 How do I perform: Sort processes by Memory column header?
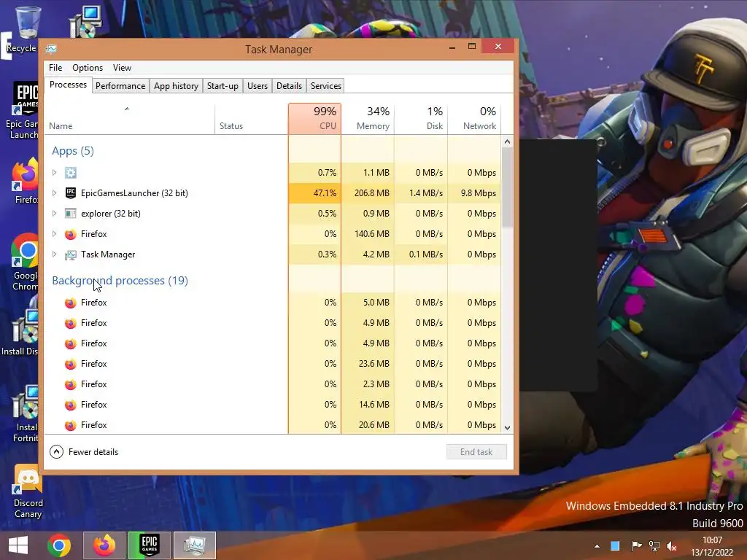tap(368, 119)
